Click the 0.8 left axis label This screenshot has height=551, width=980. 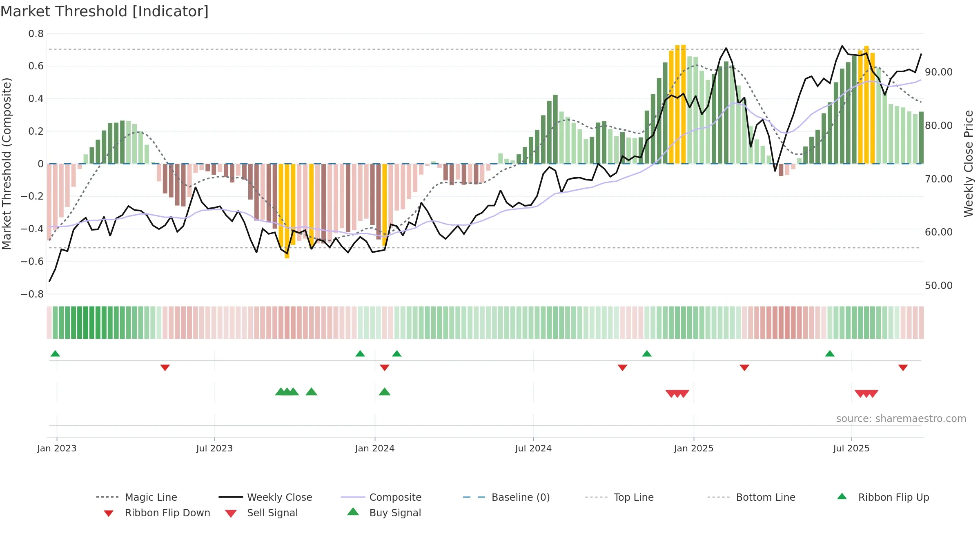click(36, 34)
